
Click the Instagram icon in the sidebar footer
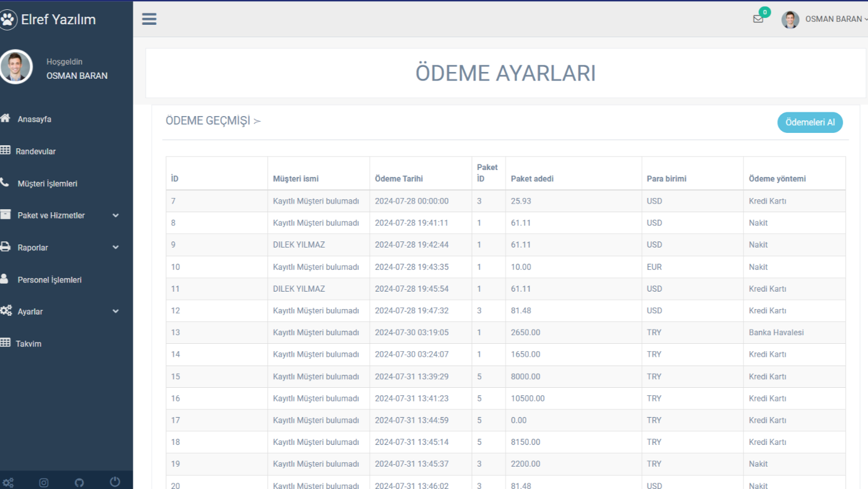coord(43,482)
